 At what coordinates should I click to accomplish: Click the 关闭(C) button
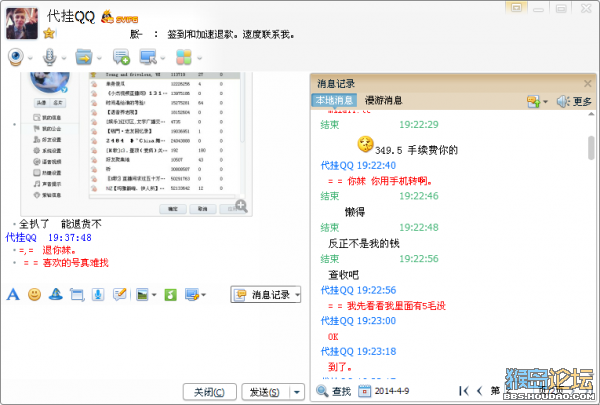pyautogui.click(x=209, y=392)
